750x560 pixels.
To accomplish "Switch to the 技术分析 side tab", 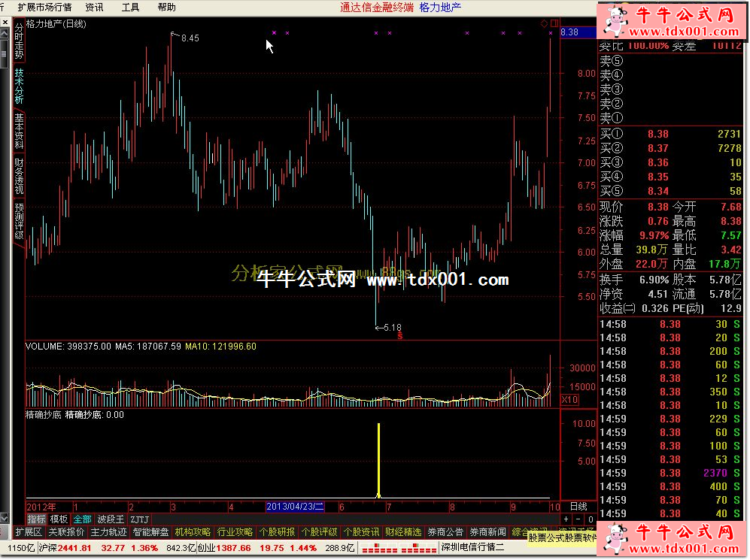I will pyautogui.click(x=19, y=86).
